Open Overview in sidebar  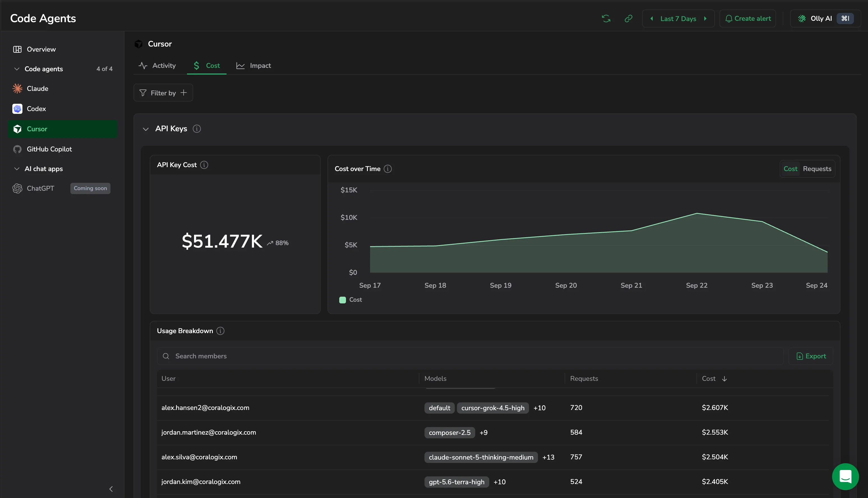coord(63,49)
